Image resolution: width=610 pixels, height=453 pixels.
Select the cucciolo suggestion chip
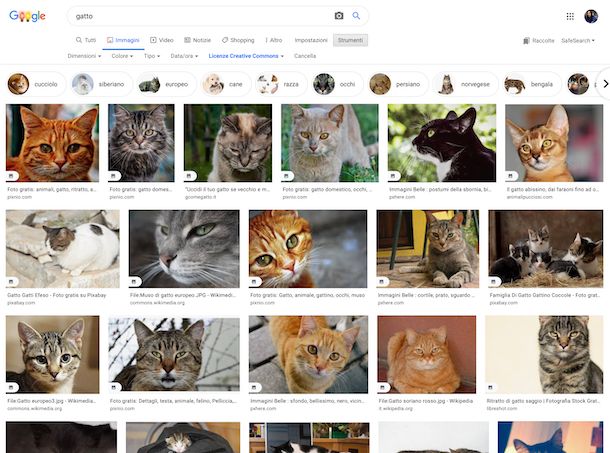click(34, 84)
